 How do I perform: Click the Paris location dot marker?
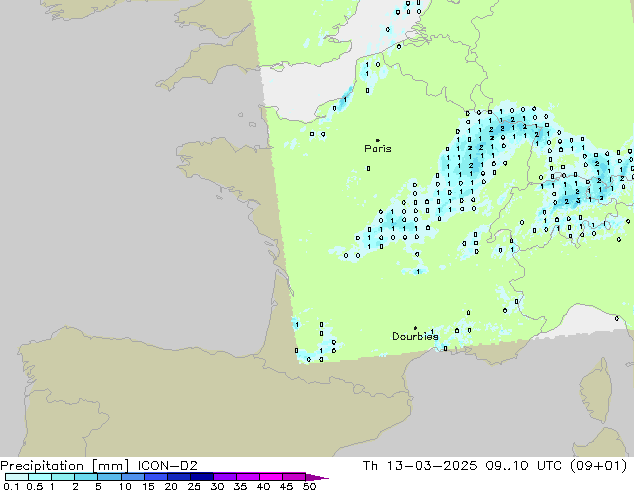point(378,140)
